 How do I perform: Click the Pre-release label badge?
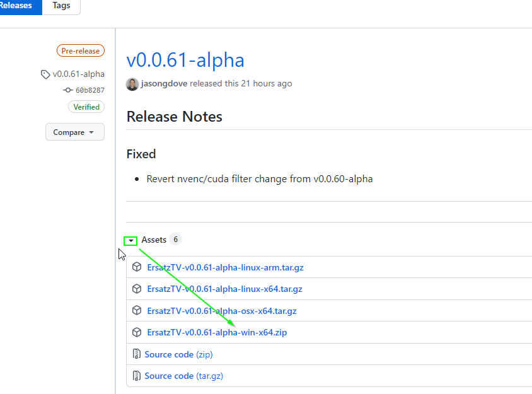tap(81, 51)
